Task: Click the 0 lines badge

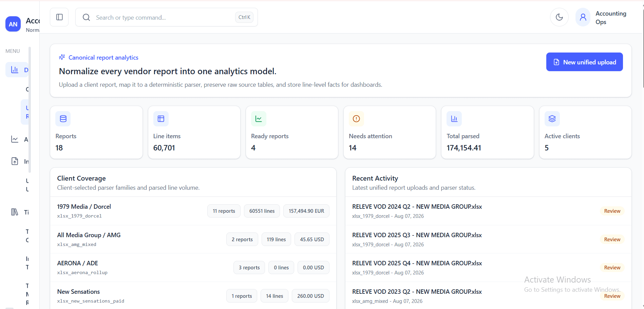Action: click(x=281, y=267)
